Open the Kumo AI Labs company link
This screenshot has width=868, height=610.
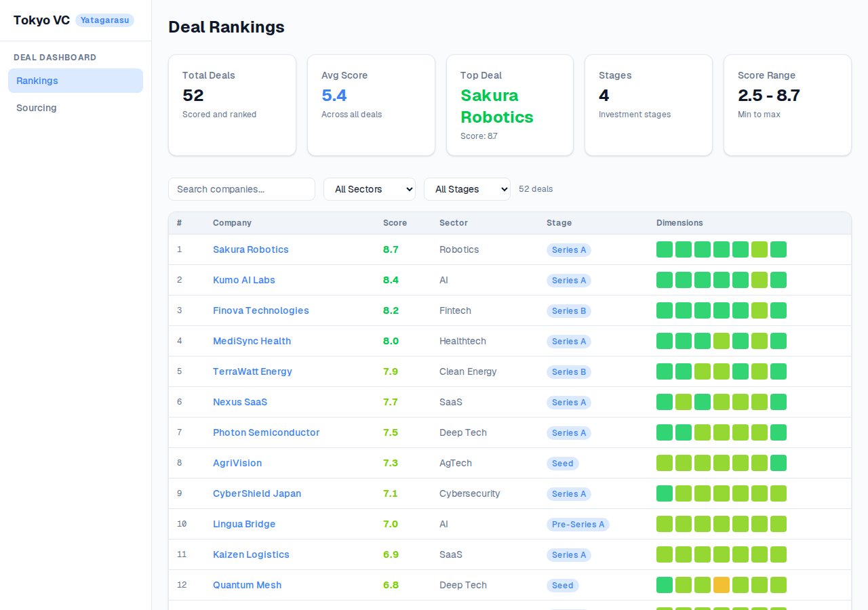pos(243,280)
